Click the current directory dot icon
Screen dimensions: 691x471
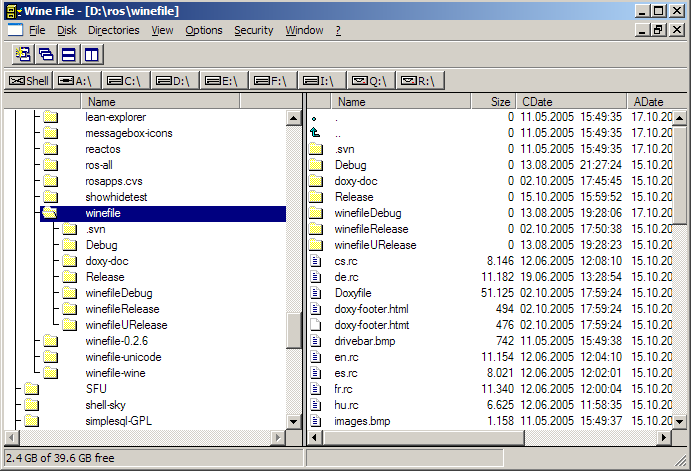[x=314, y=119]
